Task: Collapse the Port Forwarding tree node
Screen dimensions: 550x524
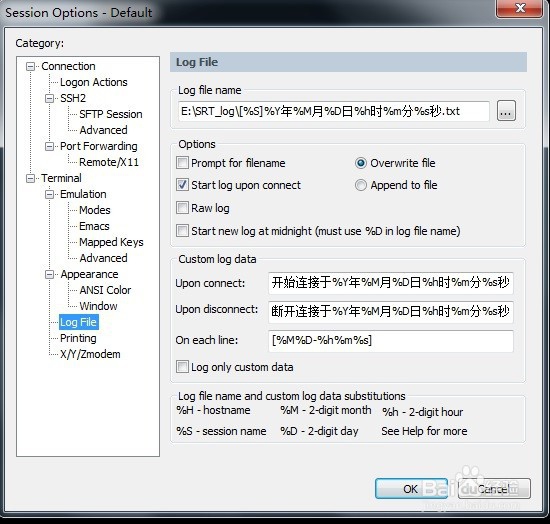Action: click(50, 146)
